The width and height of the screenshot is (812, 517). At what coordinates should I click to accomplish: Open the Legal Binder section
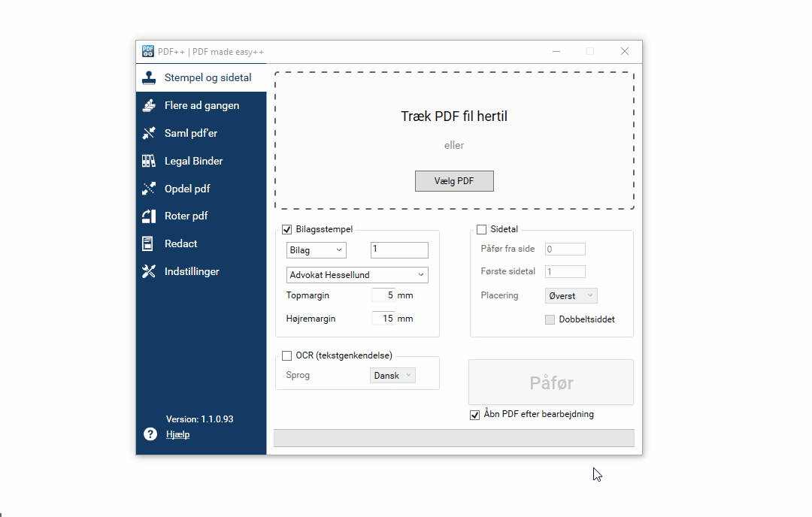click(201, 161)
